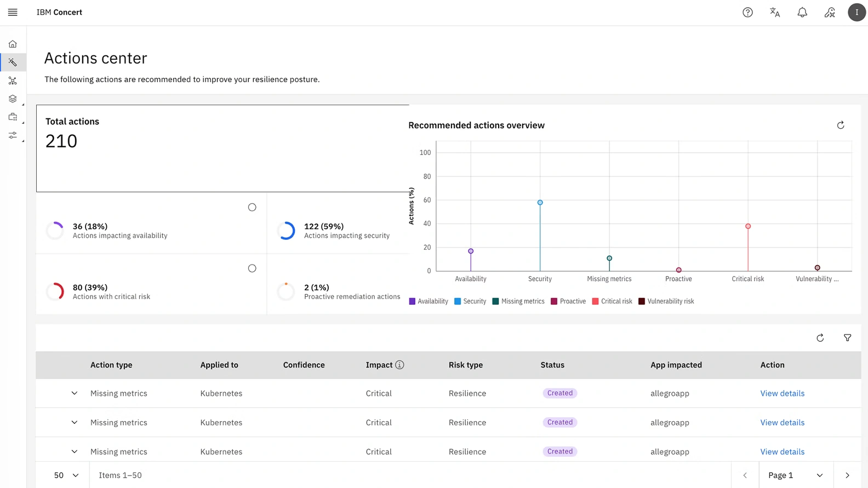Expand the first Missing metrics row
This screenshot has width=868, height=488.
[x=75, y=393]
